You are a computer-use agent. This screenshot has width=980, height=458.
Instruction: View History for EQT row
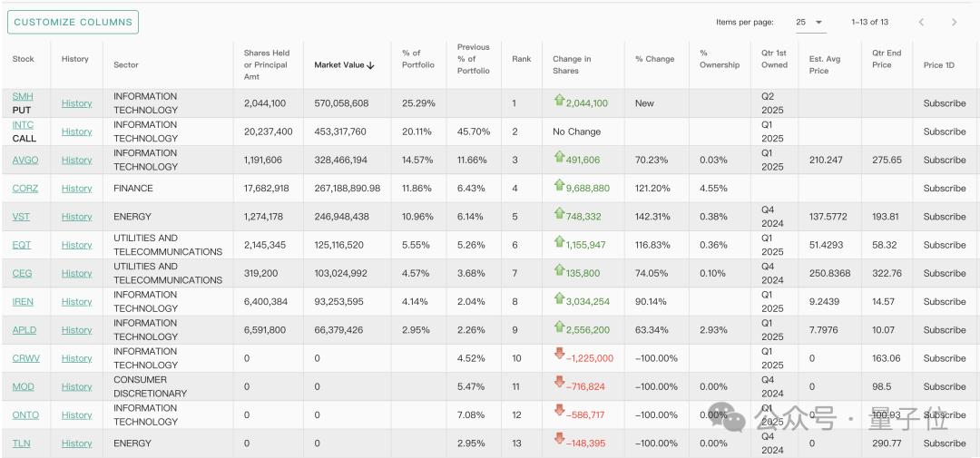(76, 245)
